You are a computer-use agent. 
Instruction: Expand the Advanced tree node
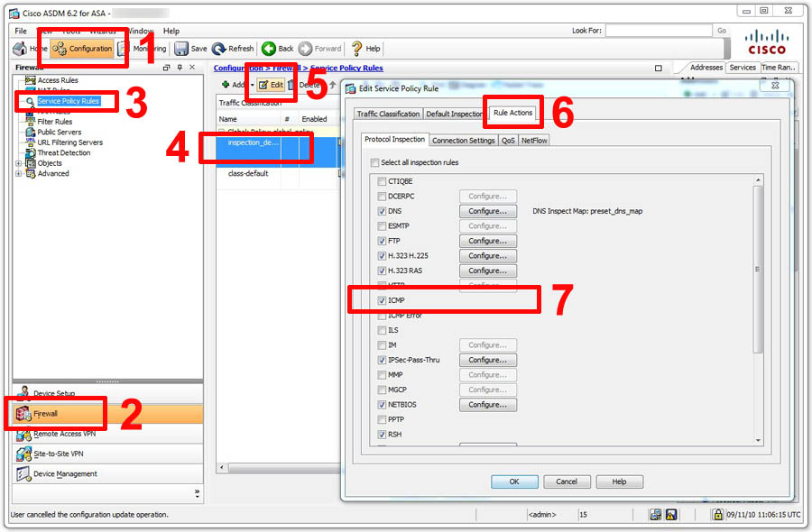(19, 173)
